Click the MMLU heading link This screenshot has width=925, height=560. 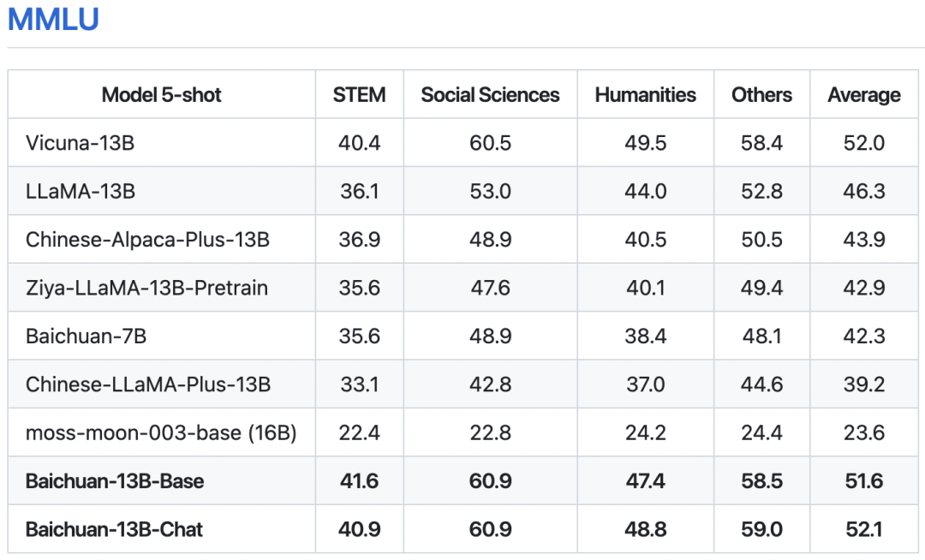coord(53,19)
